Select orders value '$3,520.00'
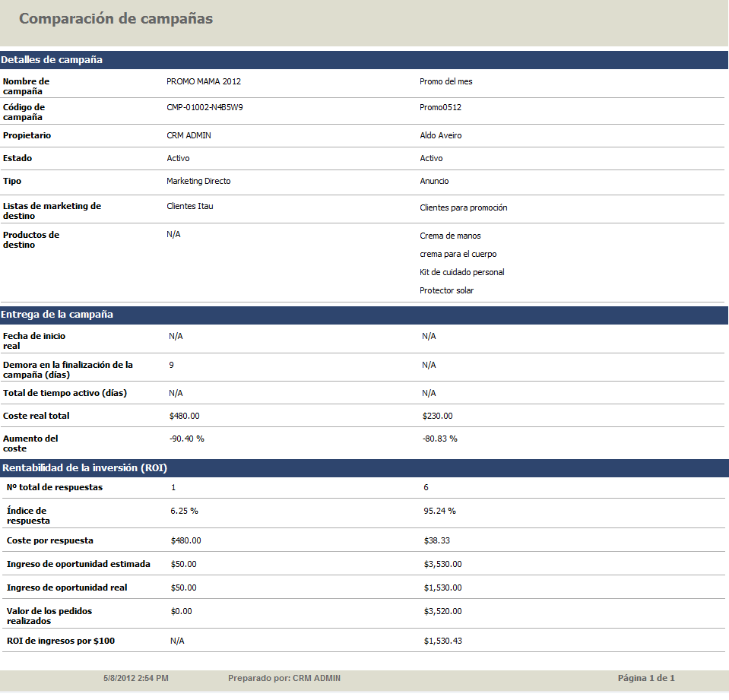 point(442,611)
